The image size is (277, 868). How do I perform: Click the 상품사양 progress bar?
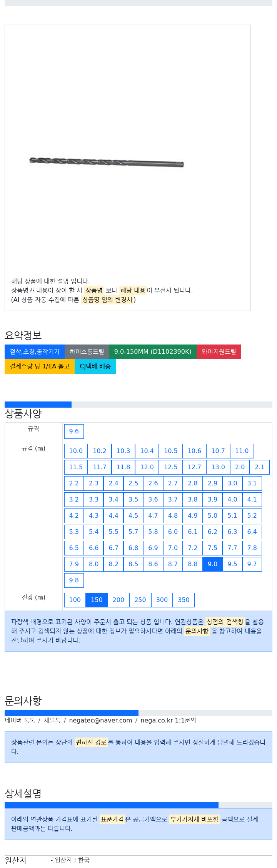(138, 405)
